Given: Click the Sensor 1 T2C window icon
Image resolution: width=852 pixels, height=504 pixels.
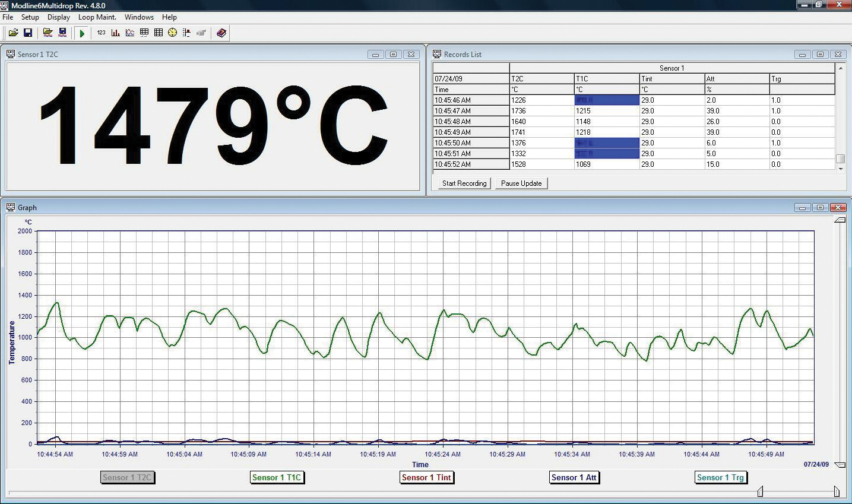Looking at the screenshot, I should (x=11, y=54).
